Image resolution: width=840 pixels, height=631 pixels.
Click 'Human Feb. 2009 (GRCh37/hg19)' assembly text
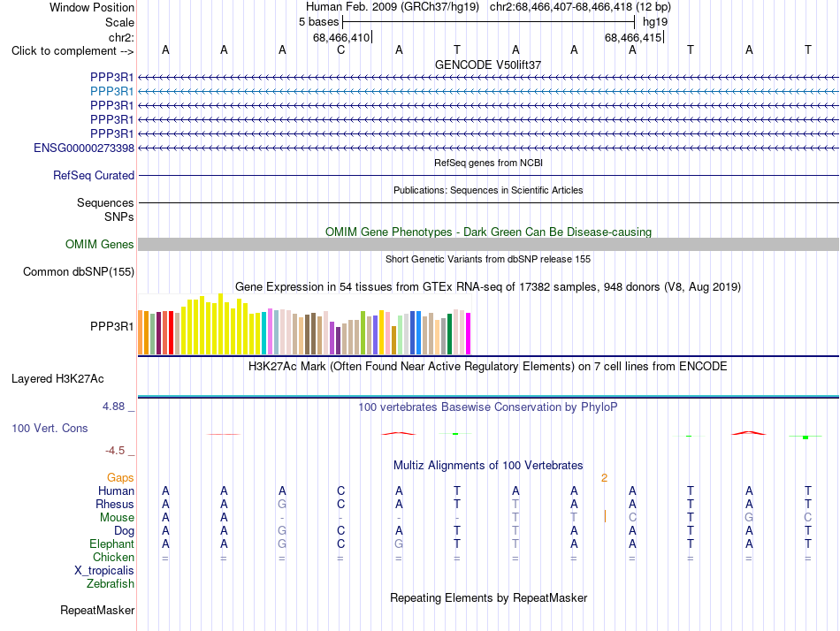[x=392, y=7]
